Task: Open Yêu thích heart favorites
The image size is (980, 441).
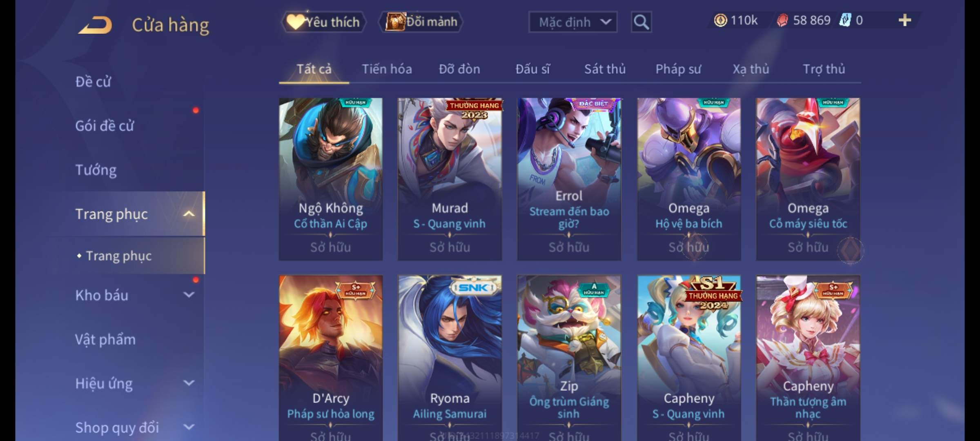Action: 323,22
